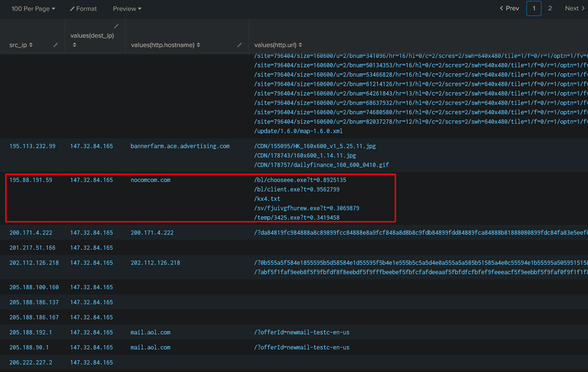Select source IP 201.217.51.166
This screenshot has height=372, width=588.
point(32,248)
